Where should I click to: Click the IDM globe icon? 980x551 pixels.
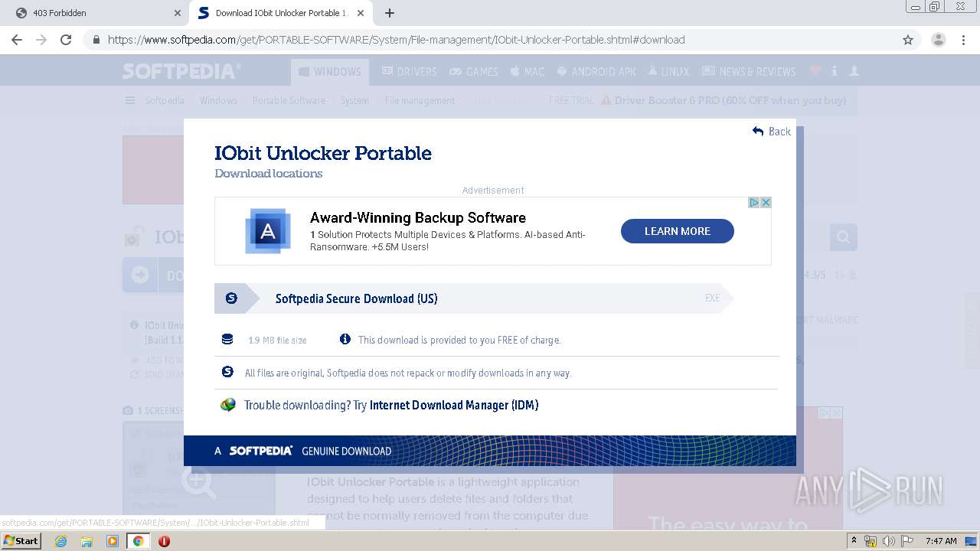pyautogui.click(x=228, y=405)
